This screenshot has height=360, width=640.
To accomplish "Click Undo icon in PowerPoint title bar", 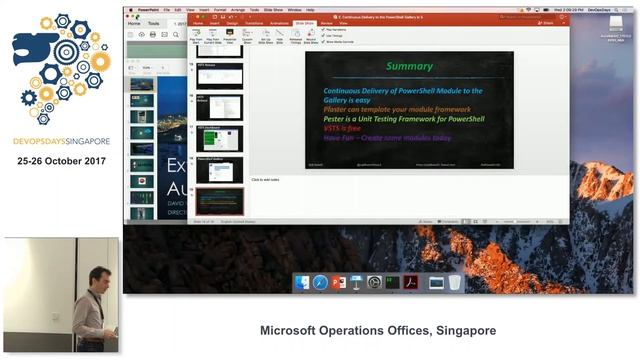I will (231, 17).
